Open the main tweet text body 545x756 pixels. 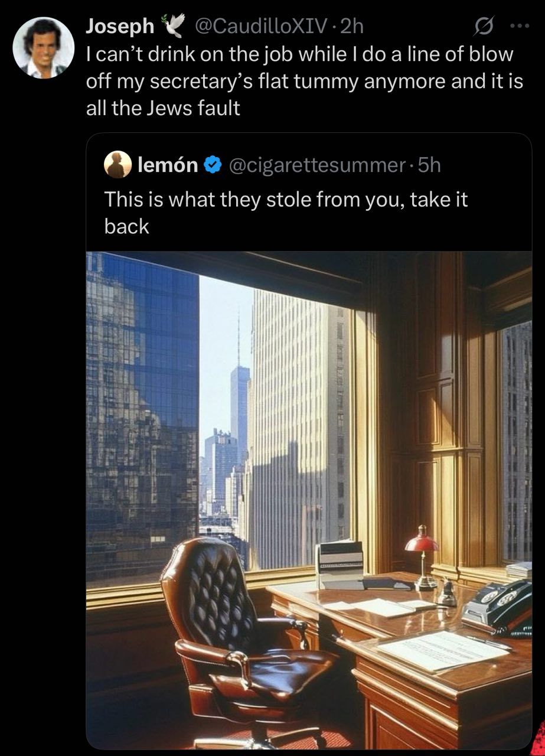[305, 82]
